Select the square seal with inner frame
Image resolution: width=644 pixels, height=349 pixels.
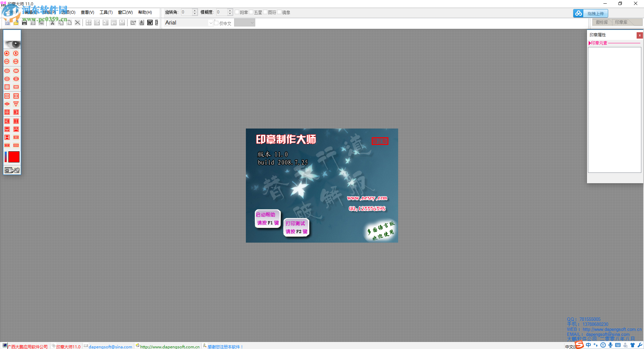[x=7, y=96]
